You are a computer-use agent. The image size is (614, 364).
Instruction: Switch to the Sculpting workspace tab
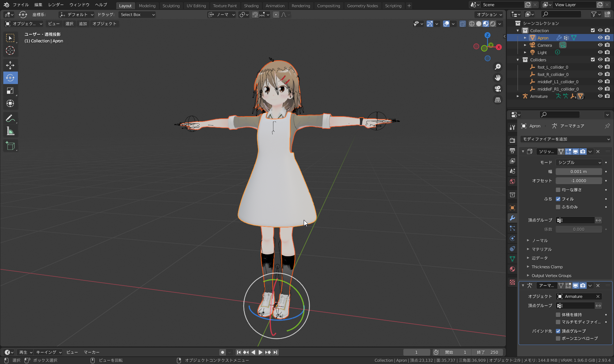coord(171,6)
